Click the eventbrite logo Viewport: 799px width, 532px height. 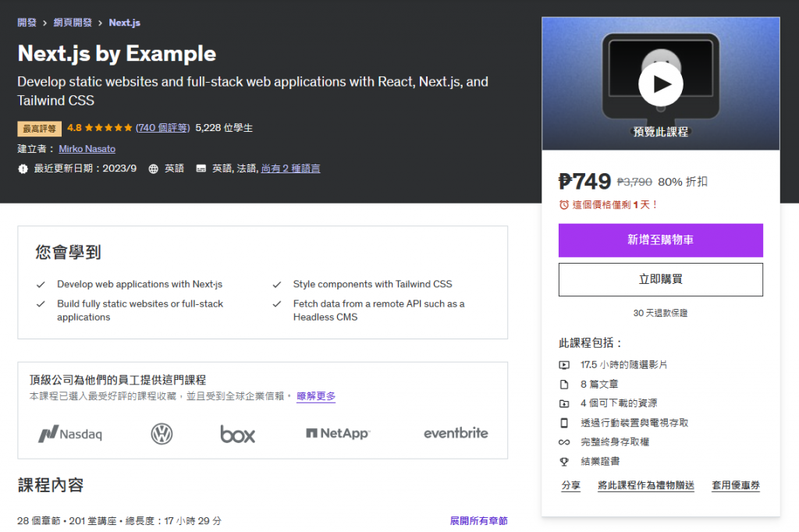click(456, 433)
